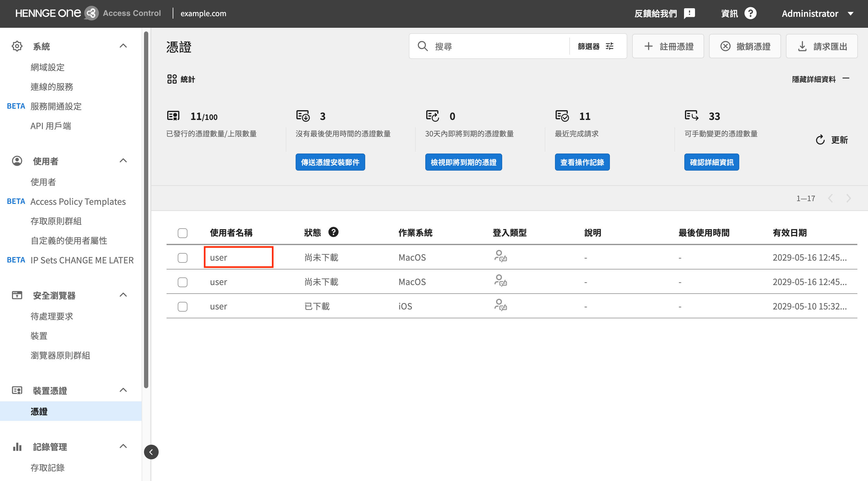Open the help question mark icon

coord(751,13)
